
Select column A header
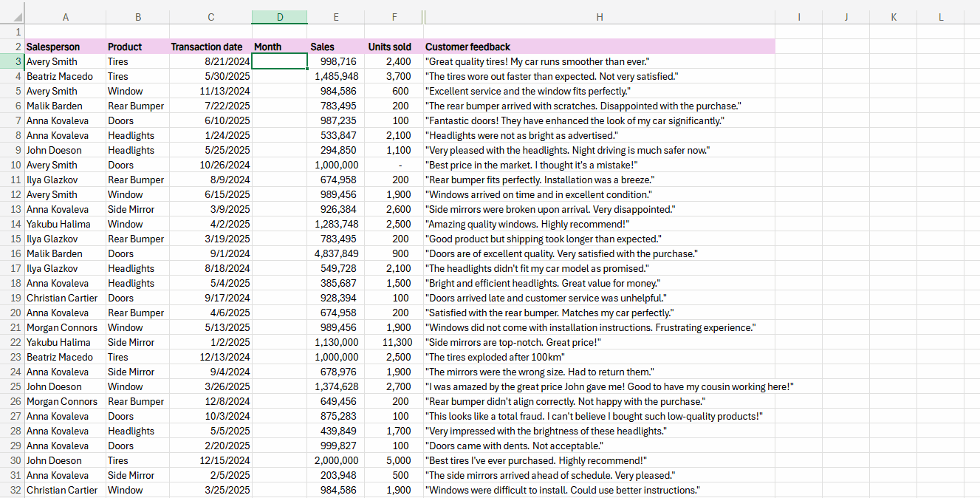(x=66, y=17)
